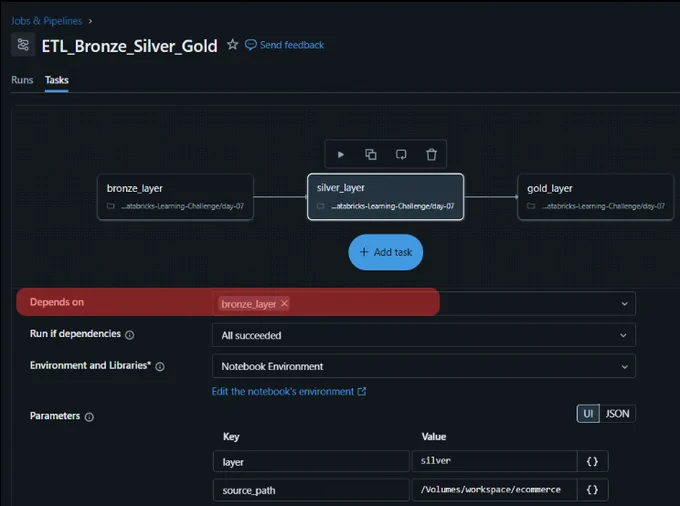Switch parameters view to JSON
The width and height of the screenshot is (680, 506).
617,414
